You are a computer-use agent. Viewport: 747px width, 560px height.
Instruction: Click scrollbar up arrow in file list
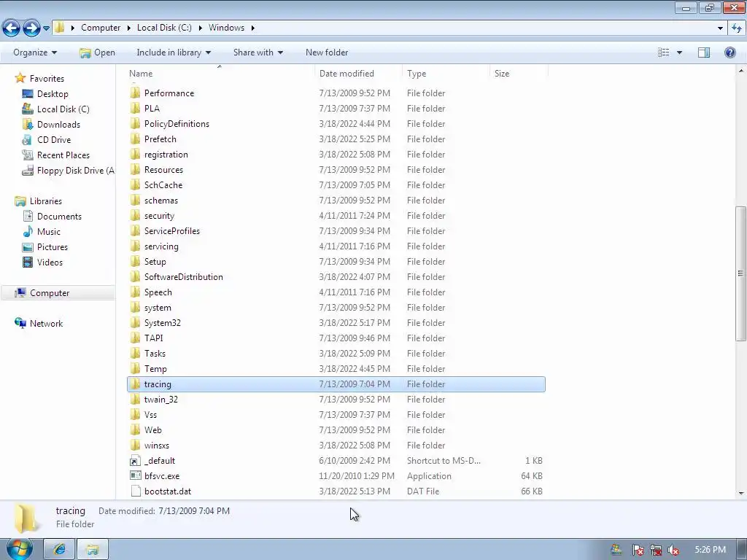point(740,71)
